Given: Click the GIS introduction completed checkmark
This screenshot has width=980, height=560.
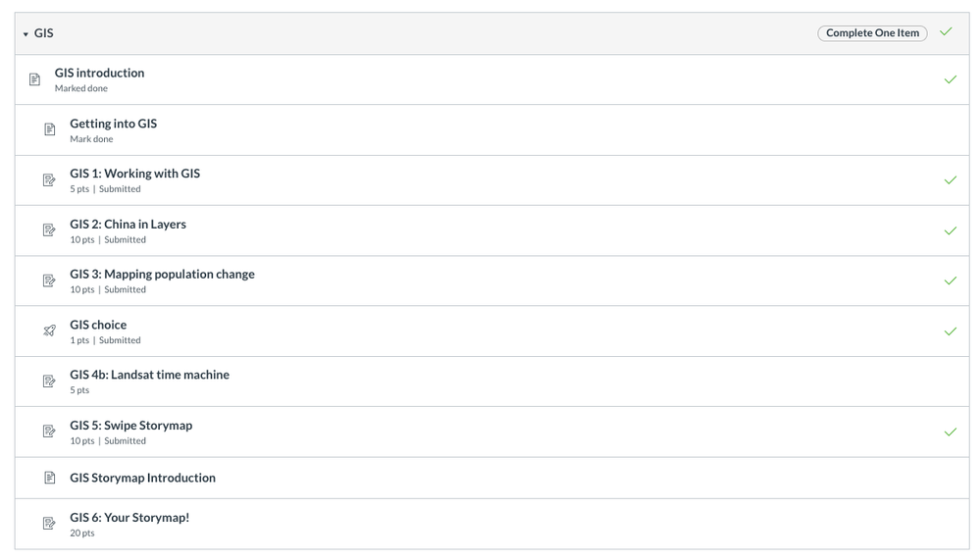Looking at the screenshot, I should pos(950,79).
